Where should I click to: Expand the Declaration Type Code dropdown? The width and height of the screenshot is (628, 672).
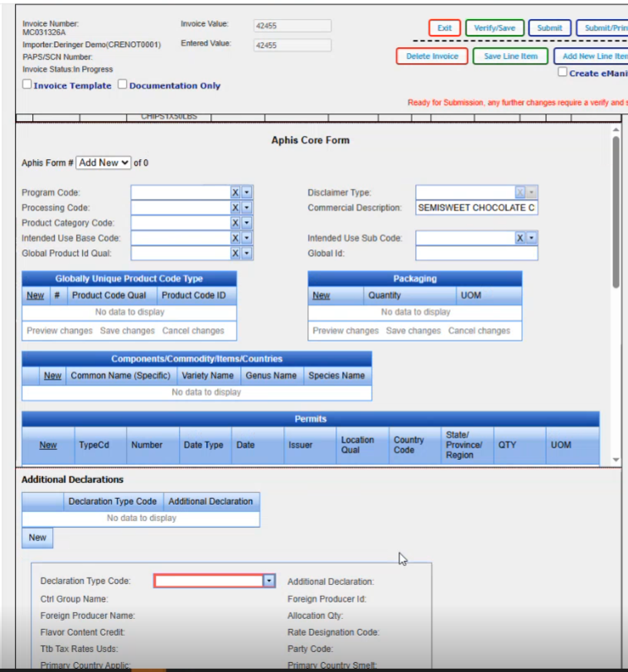point(268,582)
